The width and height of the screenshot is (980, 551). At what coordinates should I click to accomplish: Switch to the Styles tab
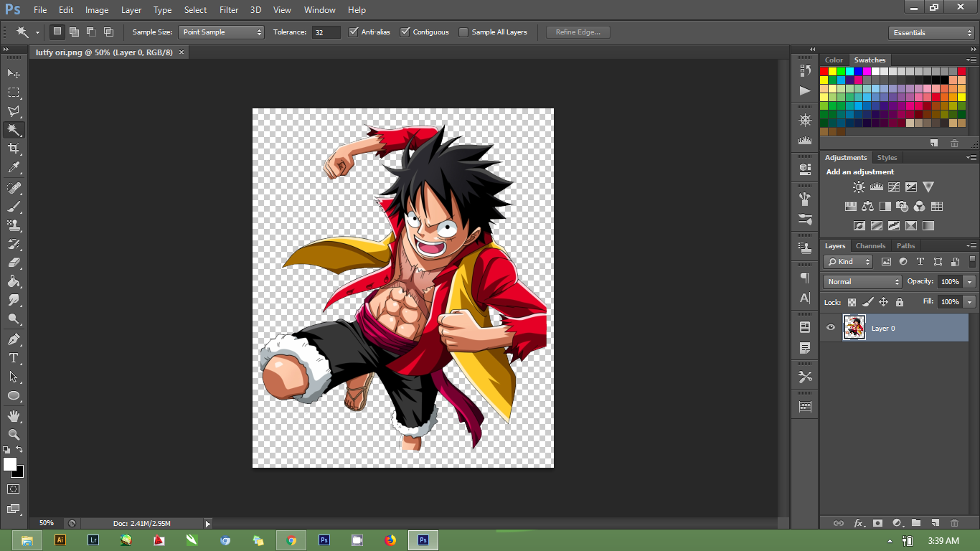coord(887,158)
